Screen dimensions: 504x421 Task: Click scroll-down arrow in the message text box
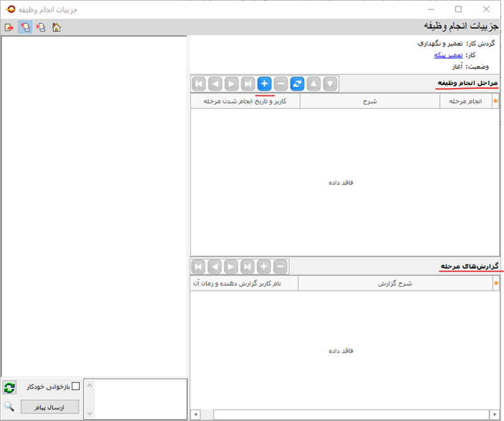click(x=89, y=413)
